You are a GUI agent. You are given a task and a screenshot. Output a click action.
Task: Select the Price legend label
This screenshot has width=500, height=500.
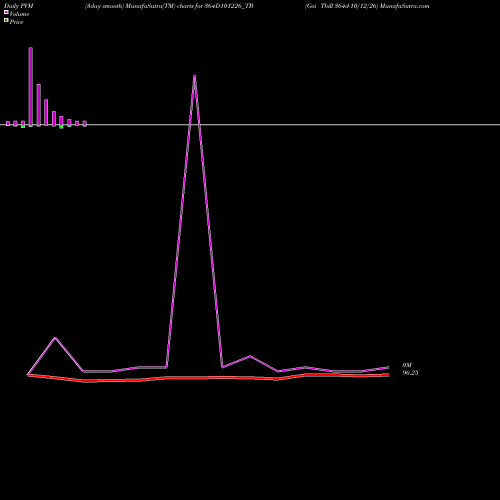click(x=16, y=22)
